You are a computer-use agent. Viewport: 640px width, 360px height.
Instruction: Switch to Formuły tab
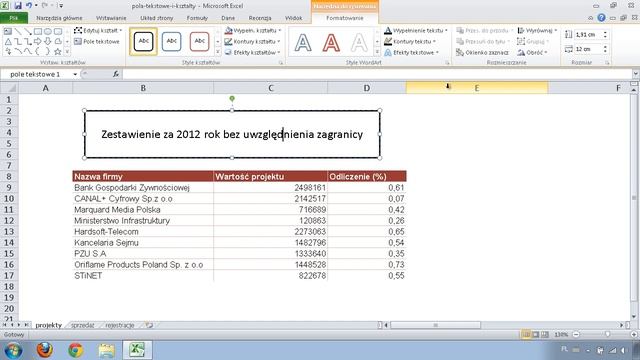click(x=197, y=18)
